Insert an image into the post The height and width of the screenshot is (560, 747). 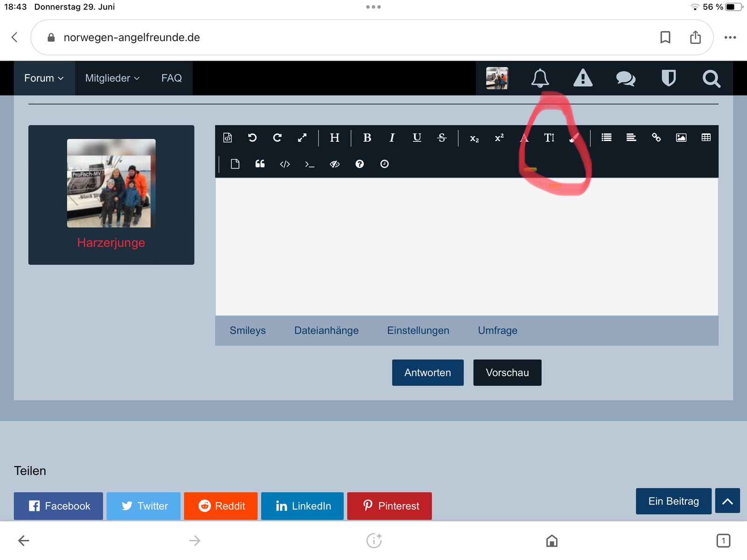[x=681, y=138]
